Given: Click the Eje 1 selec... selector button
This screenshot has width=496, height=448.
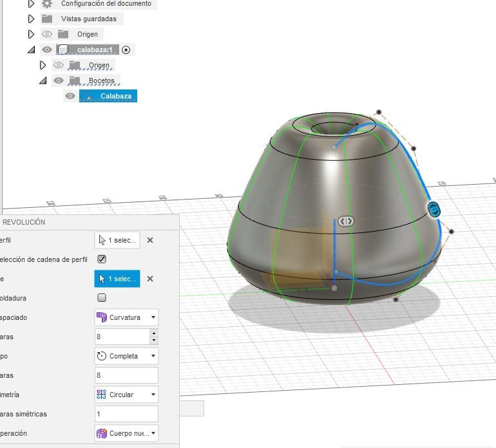Looking at the screenshot, I should (x=117, y=279).
